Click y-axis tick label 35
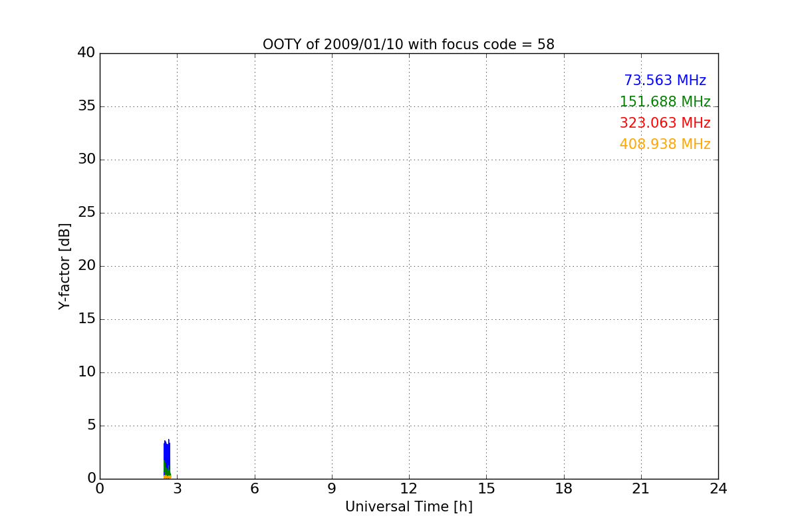 [86, 106]
